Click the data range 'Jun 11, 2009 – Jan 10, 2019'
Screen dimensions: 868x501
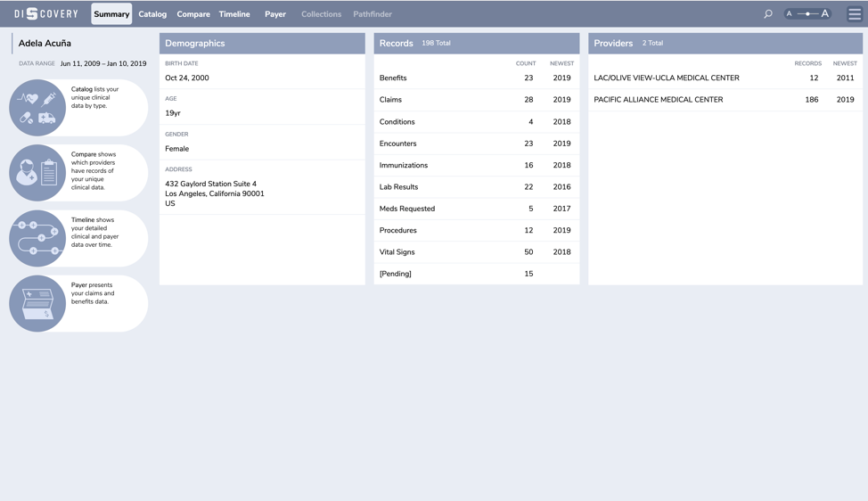point(103,63)
